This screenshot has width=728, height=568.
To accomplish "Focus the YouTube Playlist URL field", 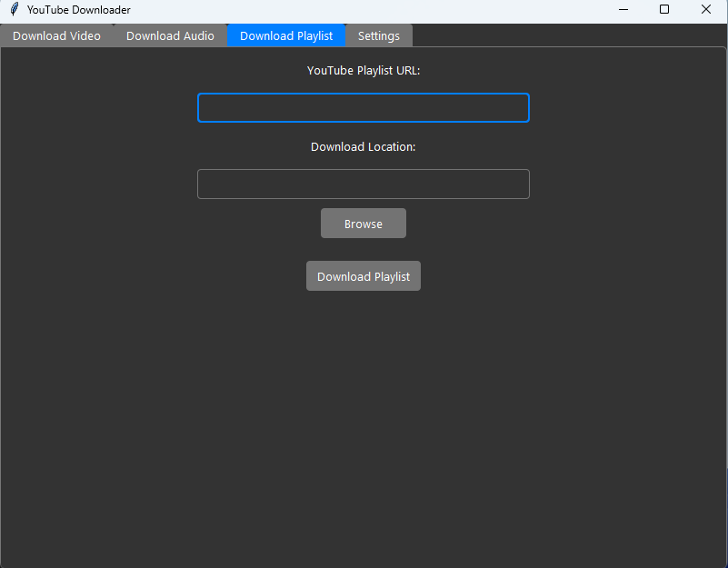I will 363,108.
